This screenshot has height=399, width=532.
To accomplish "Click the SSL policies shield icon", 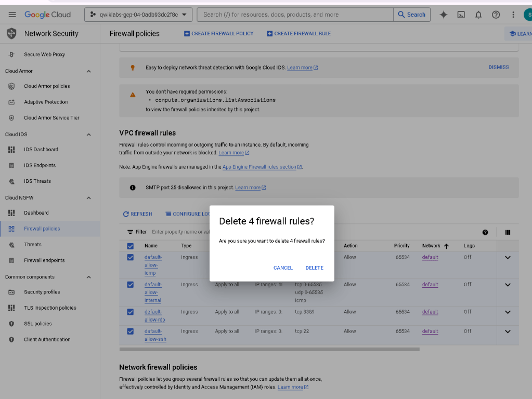I will [11, 324].
